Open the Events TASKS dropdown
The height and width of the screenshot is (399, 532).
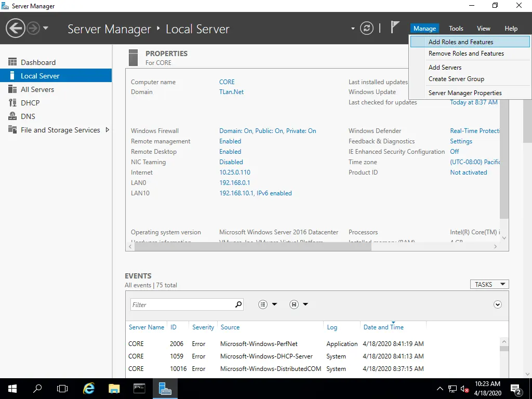tap(489, 284)
